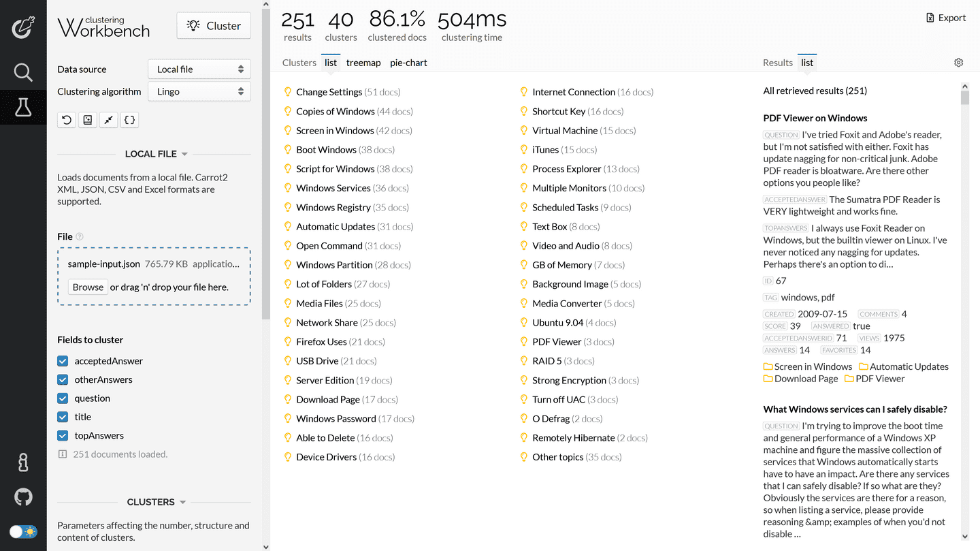The height and width of the screenshot is (551, 980).
Task: Collapse the LOCAL FILE section
Action: (x=155, y=154)
